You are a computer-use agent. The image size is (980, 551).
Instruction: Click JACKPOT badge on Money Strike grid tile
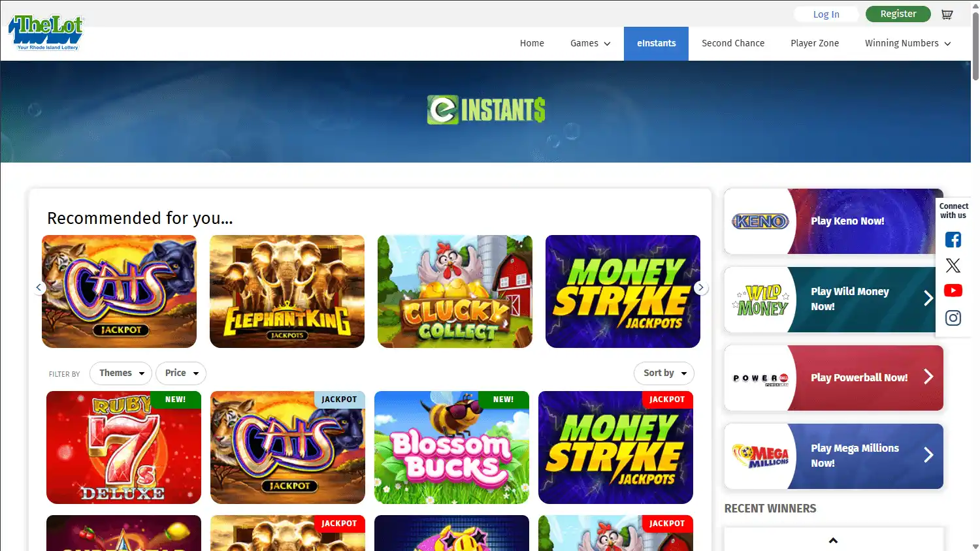pos(667,400)
